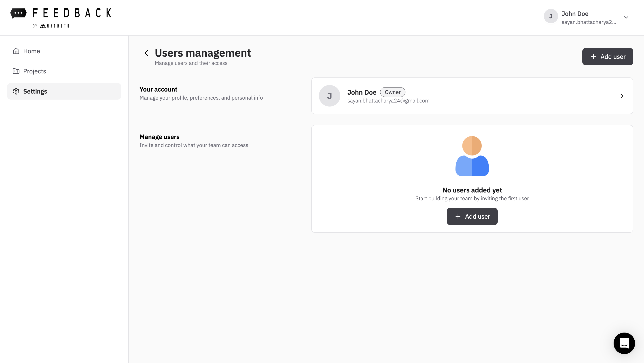Expand the profile dropdown chevron
This screenshot has height=363, width=644.
pyautogui.click(x=626, y=17)
